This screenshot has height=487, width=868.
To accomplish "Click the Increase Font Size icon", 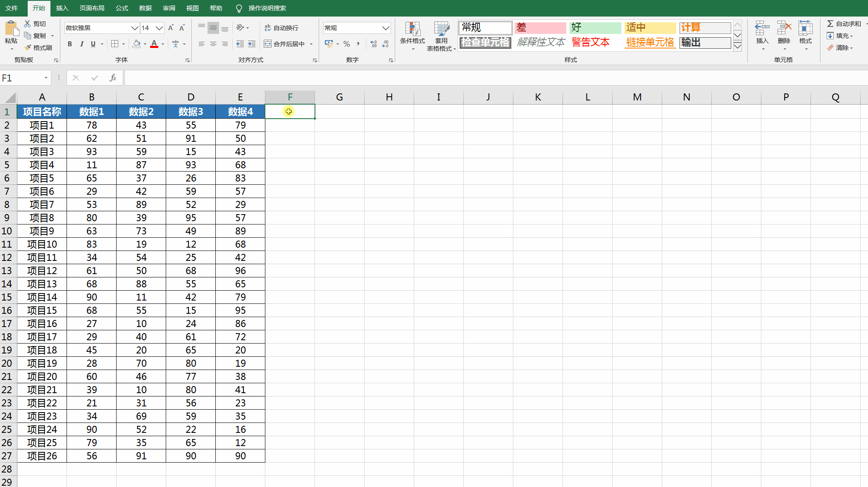I will (x=171, y=28).
